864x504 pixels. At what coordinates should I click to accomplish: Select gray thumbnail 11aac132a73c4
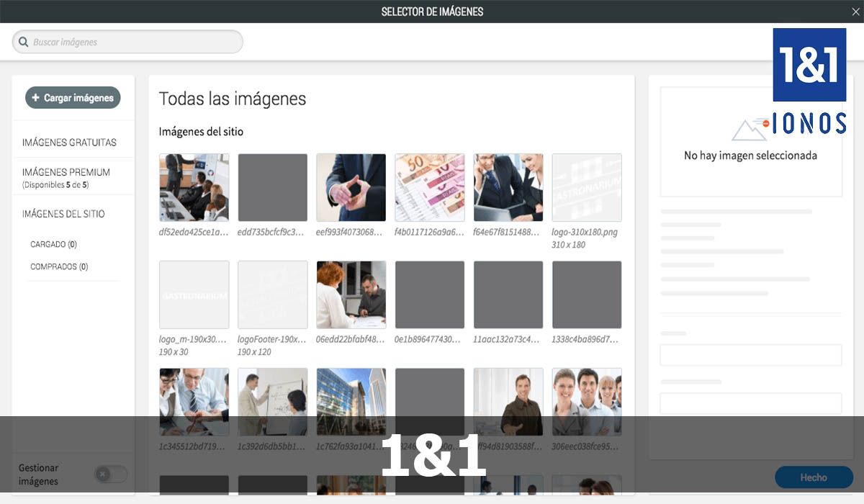coord(508,294)
